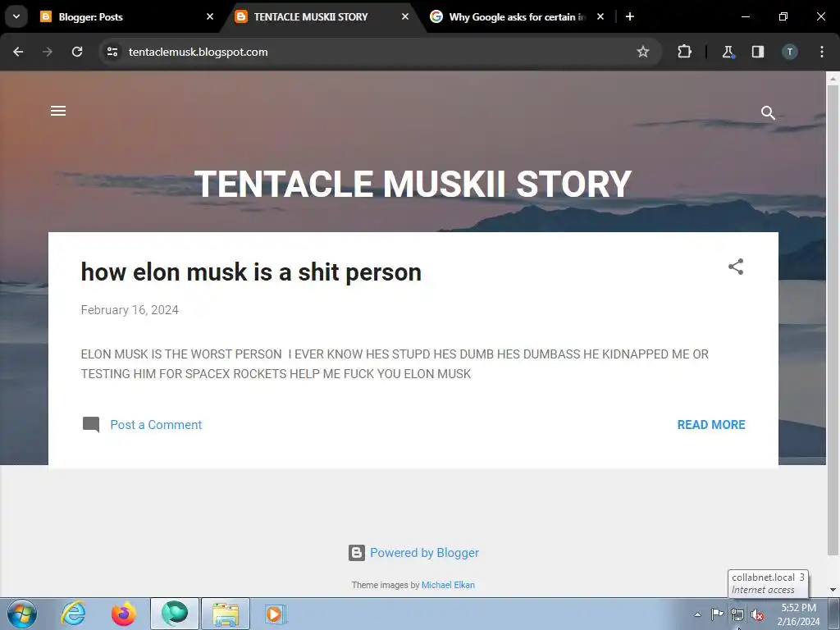Image resolution: width=840 pixels, height=630 pixels.
Task: Click the Blogger logo in footer
Action: (356, 553)
